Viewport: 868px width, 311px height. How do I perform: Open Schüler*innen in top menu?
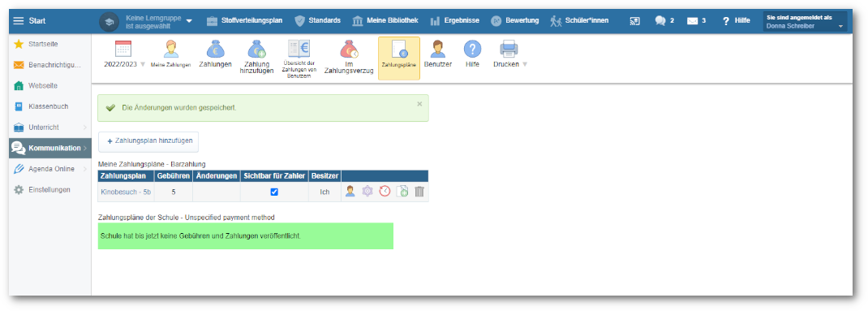tap(579, 20)
